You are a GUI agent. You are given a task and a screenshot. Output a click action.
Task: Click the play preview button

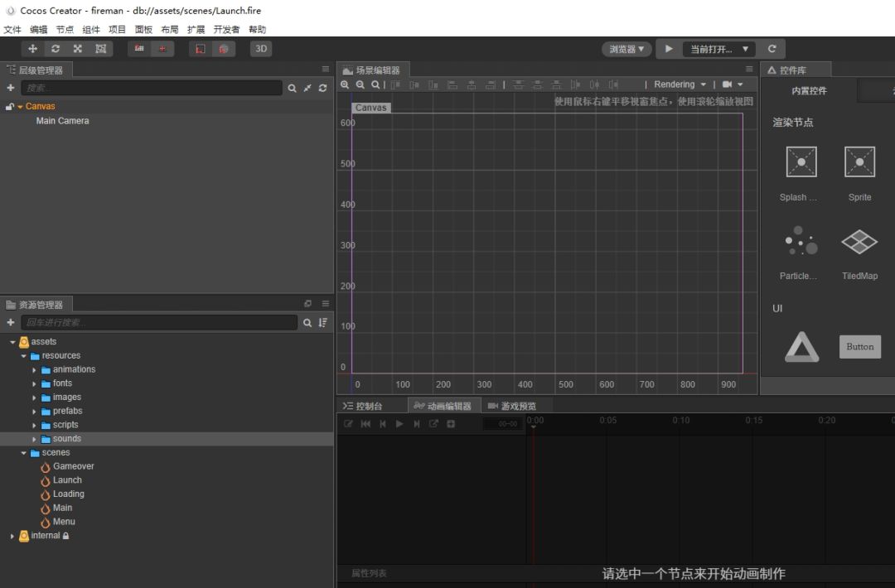[669, 49]
